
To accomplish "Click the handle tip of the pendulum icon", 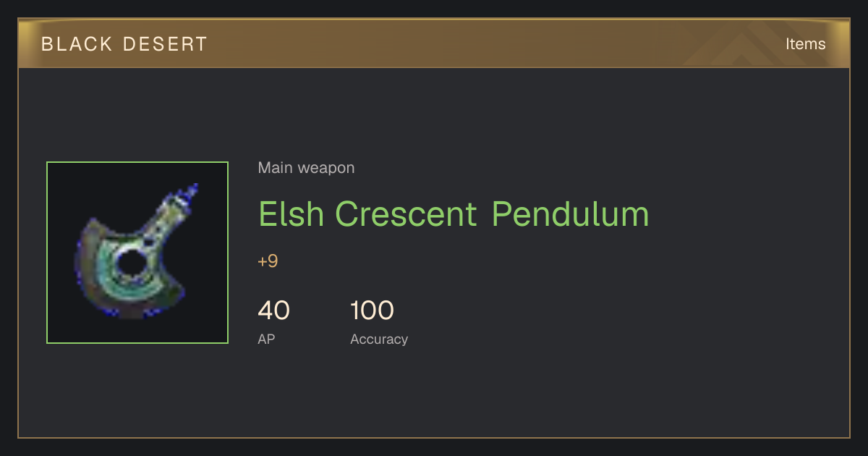I will [x=191, y=193].
